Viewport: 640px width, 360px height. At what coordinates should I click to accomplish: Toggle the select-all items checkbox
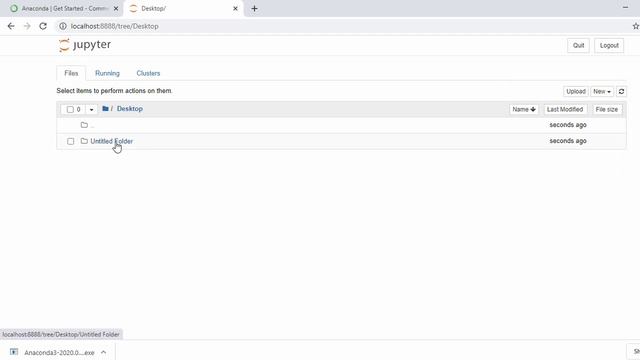[x=70, y=109]
